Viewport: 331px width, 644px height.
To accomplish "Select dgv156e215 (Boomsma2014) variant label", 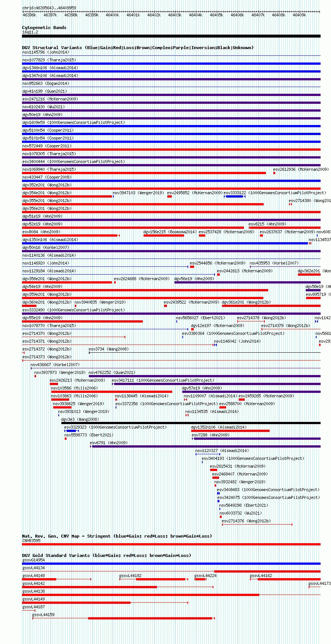I will tap(170, 232).
